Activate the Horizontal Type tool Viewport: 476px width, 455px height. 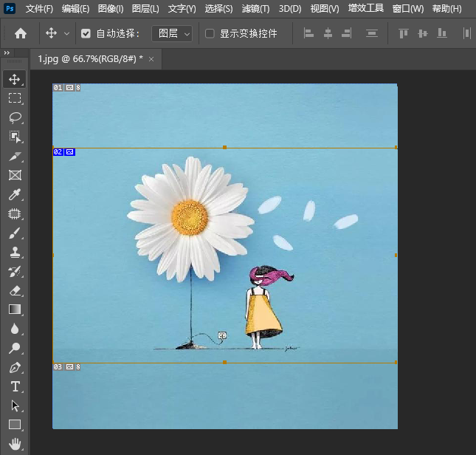tap(15, 386)
